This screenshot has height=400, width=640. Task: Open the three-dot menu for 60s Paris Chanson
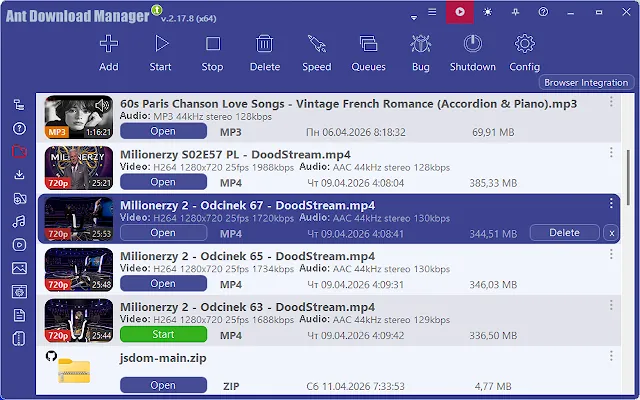coord(611,102)
